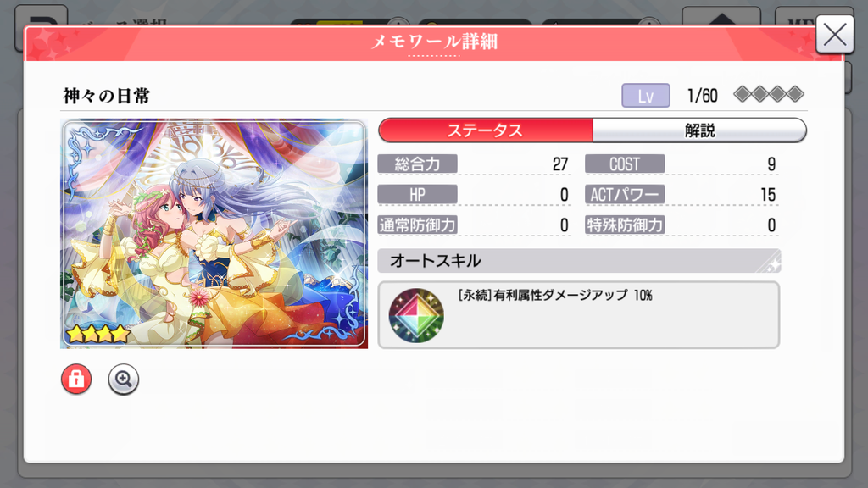Open the magnifier zoom view icon

pos(123,379)
